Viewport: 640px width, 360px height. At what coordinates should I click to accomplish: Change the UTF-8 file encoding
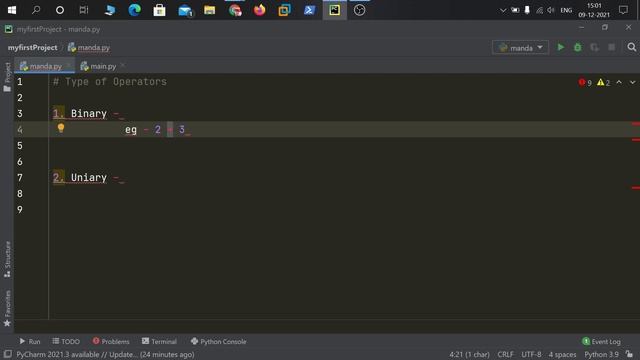531,354
